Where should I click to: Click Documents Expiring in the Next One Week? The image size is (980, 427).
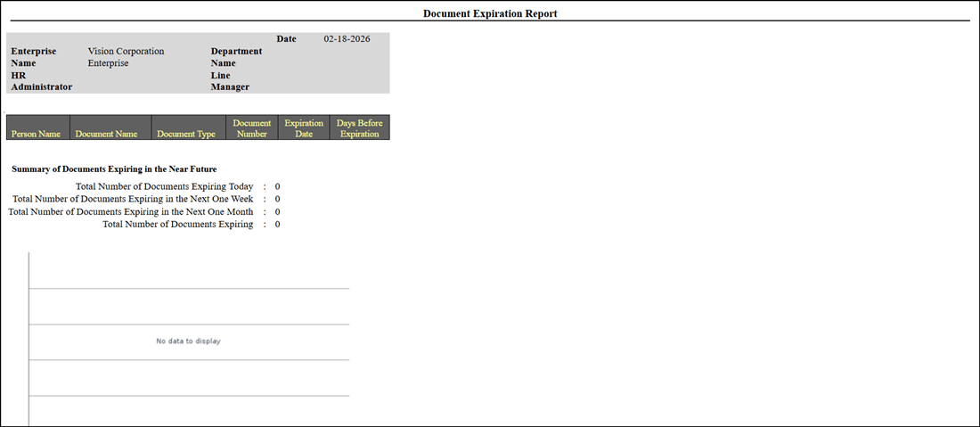click(x=133, y=199)
